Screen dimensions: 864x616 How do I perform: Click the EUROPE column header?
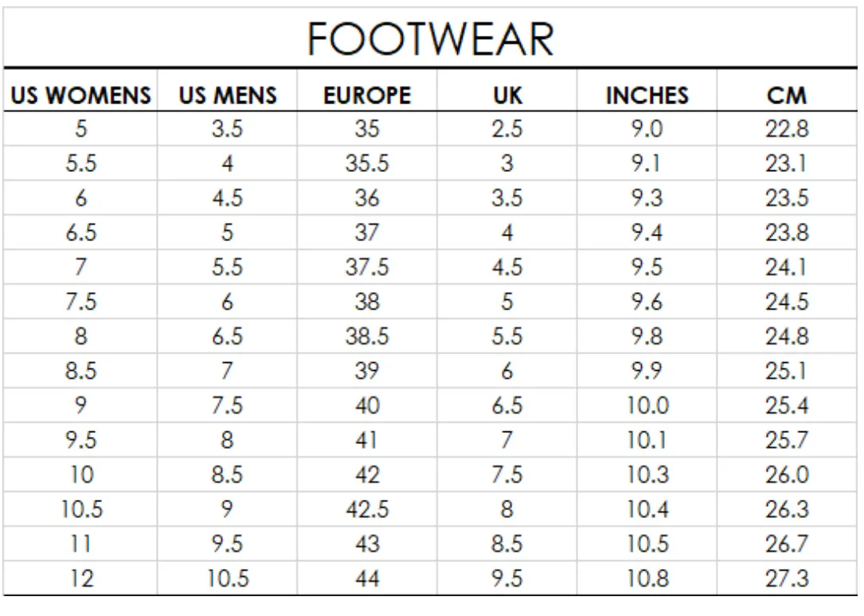(367, 96)
